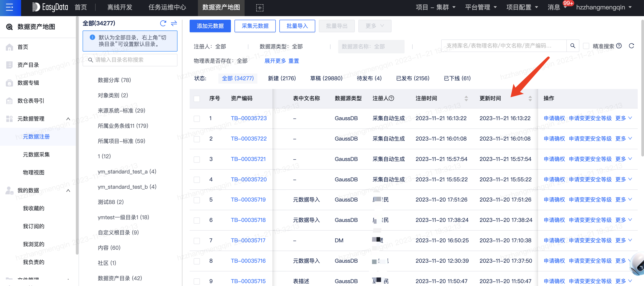Open Asset Catalog (资产目录) in sidebar
Image resolution: width=644 pixels, height=286 pixels.
pos(28,65)
